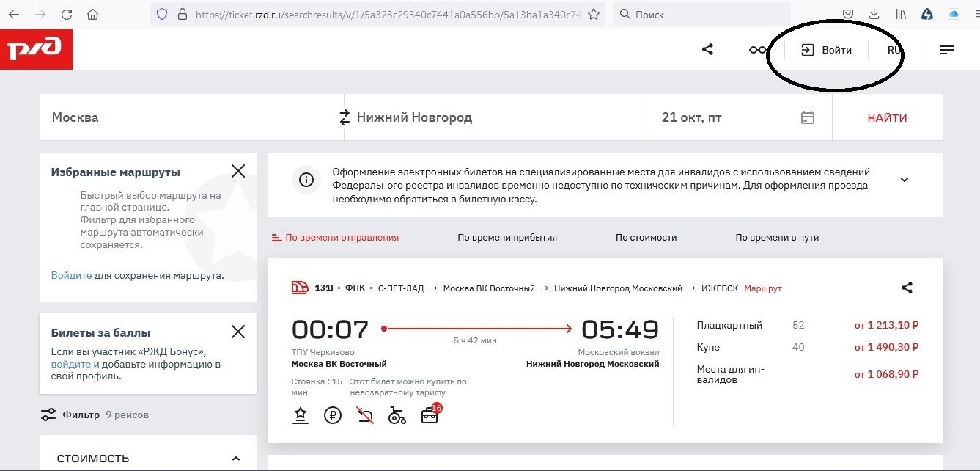The height and width of the screenshot is (471, 980).
Task: Collapse the СТОИМОСТЬ filter section
Action: click(235, 459)
